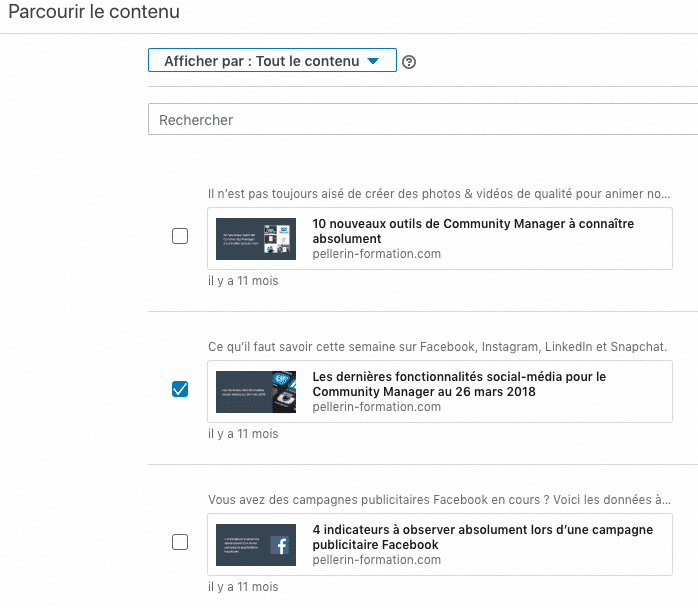Click the 'Il n'est pas toujours aisé' post text

point(438,194)
